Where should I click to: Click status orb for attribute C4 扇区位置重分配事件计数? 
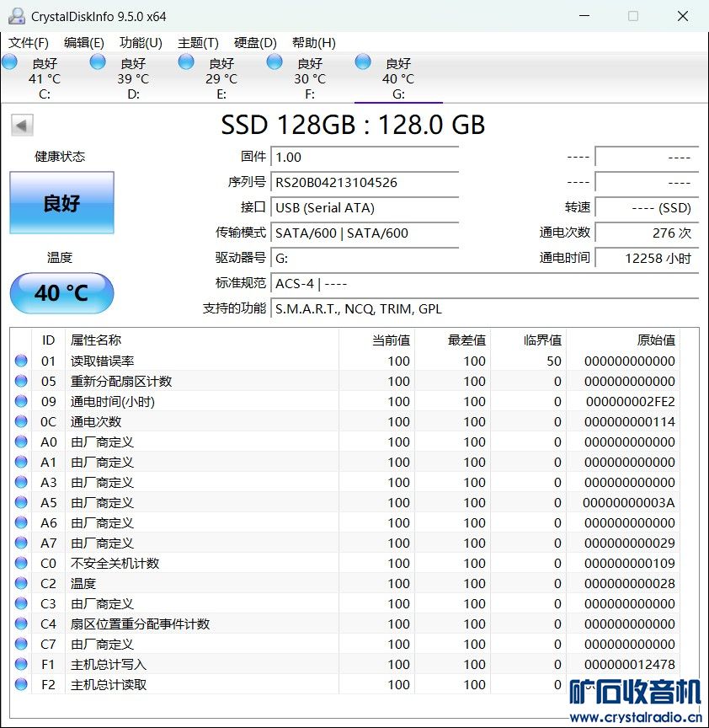coord(21,624)
